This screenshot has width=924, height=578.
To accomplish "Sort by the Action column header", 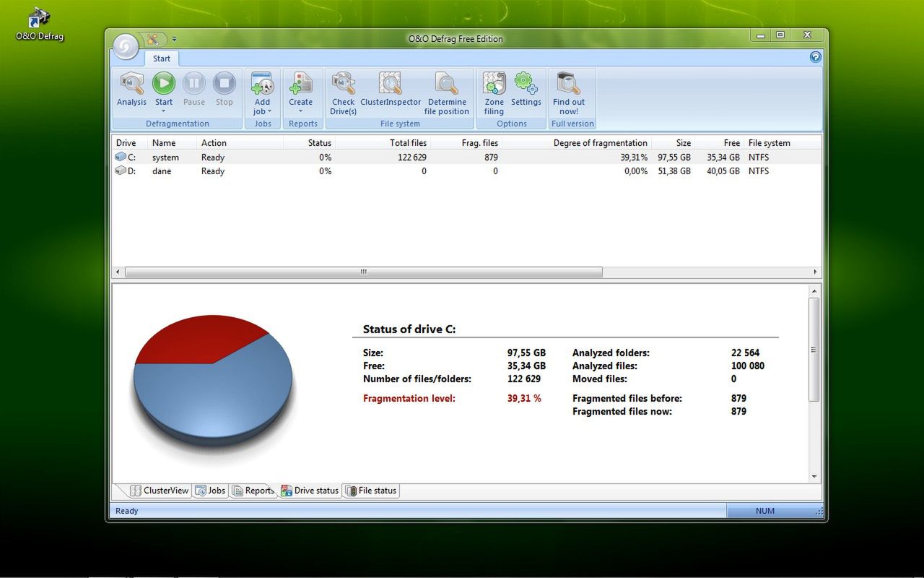I will click(x=240, y=143).
